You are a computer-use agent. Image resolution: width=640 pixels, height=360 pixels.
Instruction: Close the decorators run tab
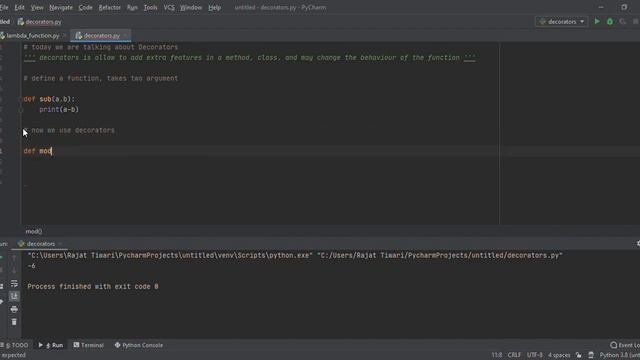60,244
